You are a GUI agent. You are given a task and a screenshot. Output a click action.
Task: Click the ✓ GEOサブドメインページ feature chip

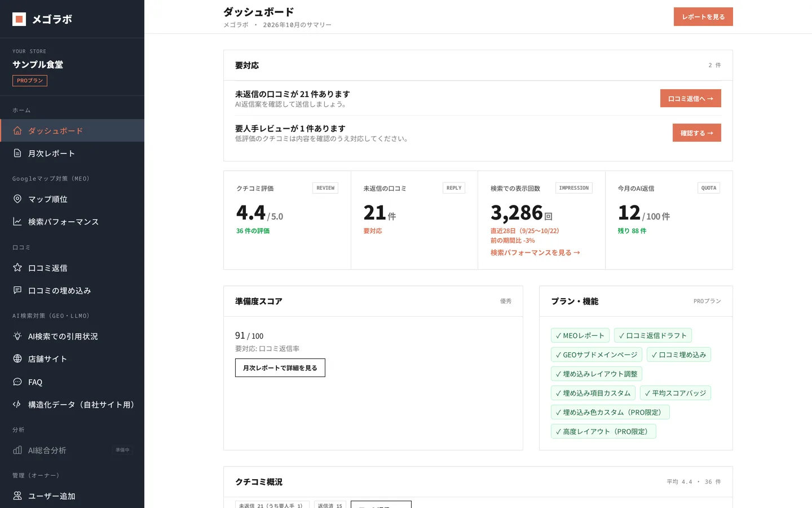point(597,354)
